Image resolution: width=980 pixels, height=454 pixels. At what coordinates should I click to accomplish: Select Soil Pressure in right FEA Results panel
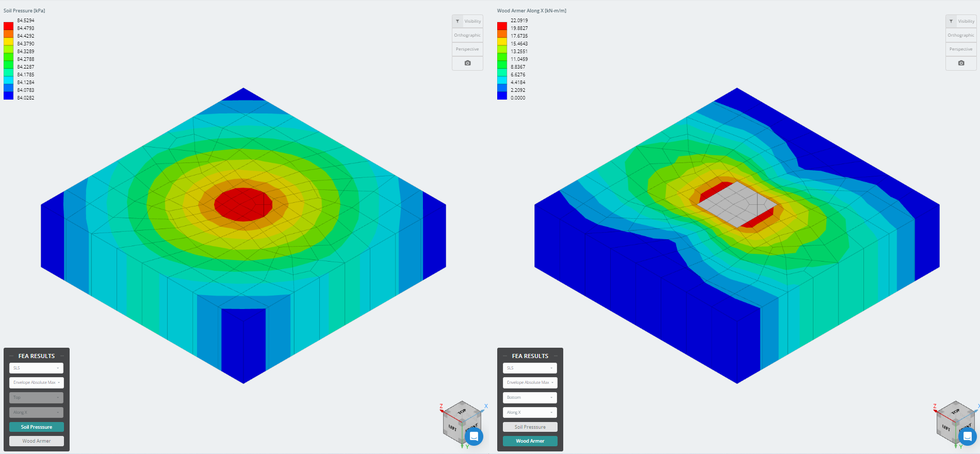[530, 427]
